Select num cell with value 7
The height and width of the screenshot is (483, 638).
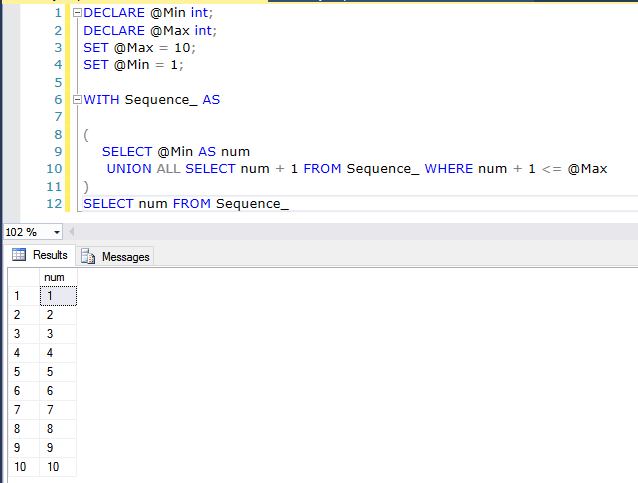click(x=58, y=410)
